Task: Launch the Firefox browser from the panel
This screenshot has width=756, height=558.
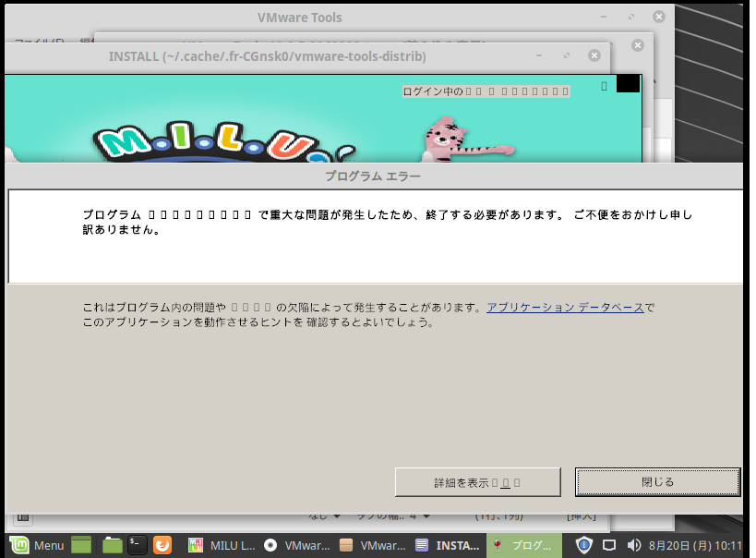Action: (162, 545)
